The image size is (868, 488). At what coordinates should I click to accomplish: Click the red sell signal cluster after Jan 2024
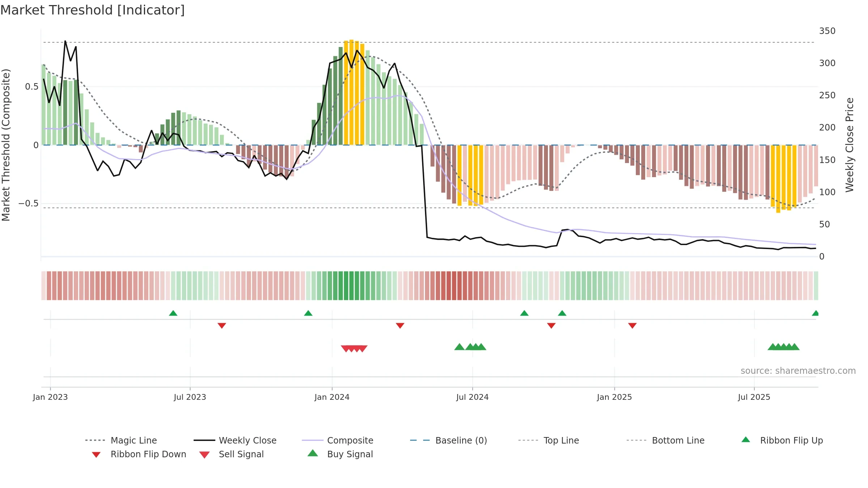click(354, 349)
